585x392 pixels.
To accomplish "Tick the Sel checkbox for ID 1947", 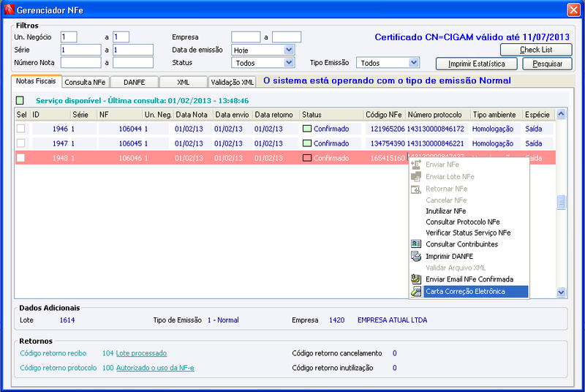I will 21,143.
